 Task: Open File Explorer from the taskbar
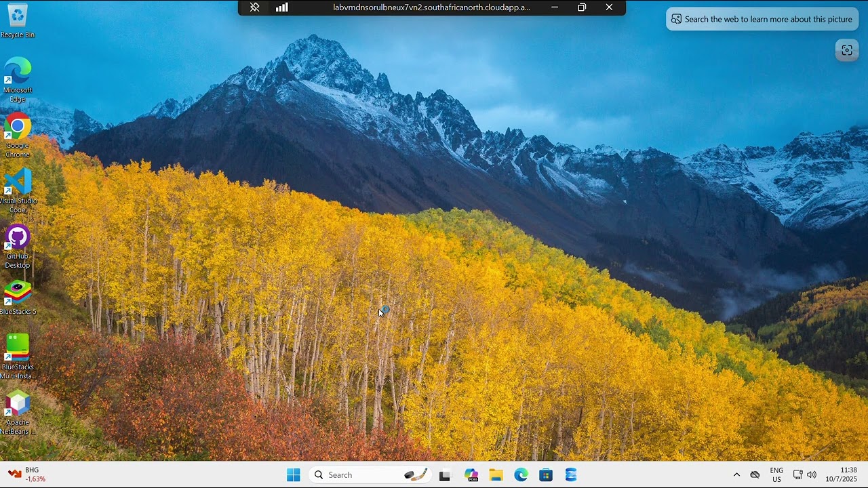click(496, 475)
